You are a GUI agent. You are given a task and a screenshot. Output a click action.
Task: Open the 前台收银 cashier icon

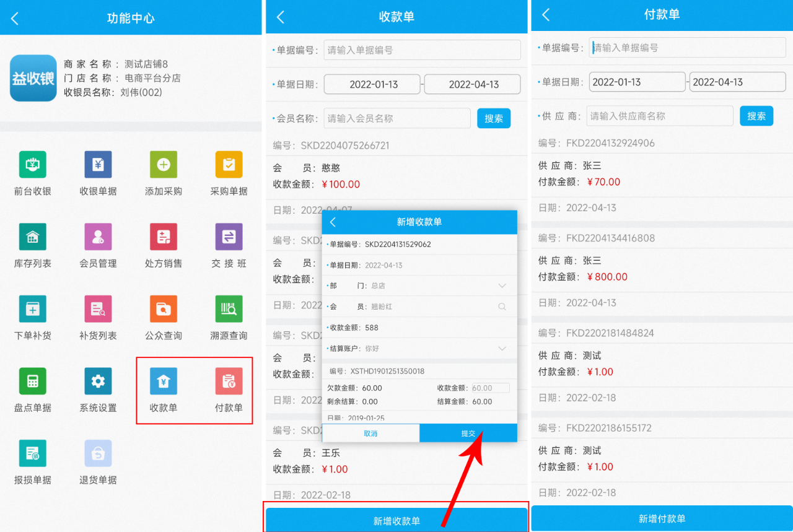(x=32, y=165)
